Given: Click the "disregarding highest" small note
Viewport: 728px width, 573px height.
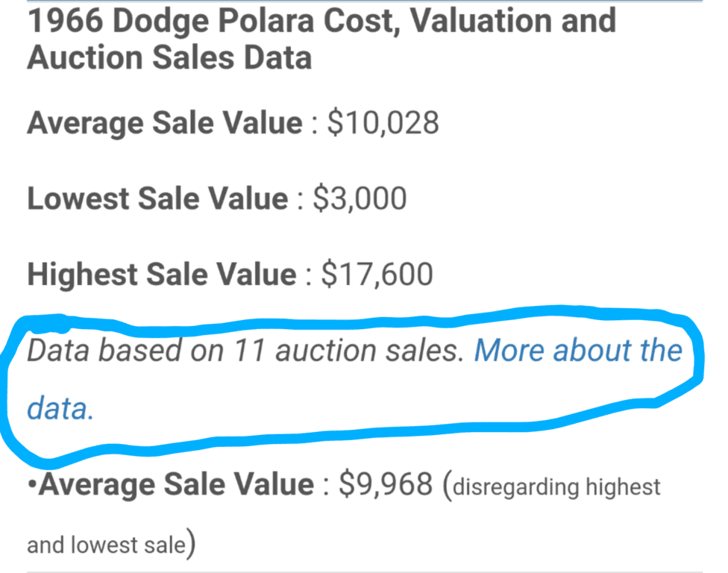Looking at the screenshot, I should (557, 488).
